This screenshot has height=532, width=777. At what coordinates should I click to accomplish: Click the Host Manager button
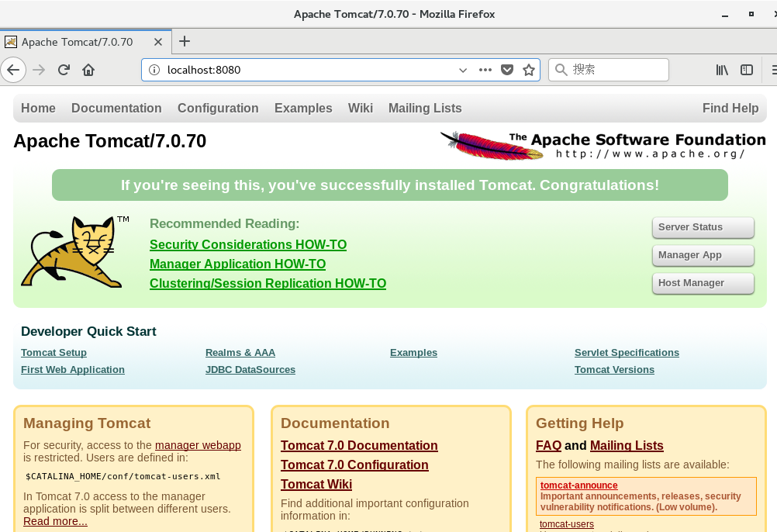[x=703, y=283]
